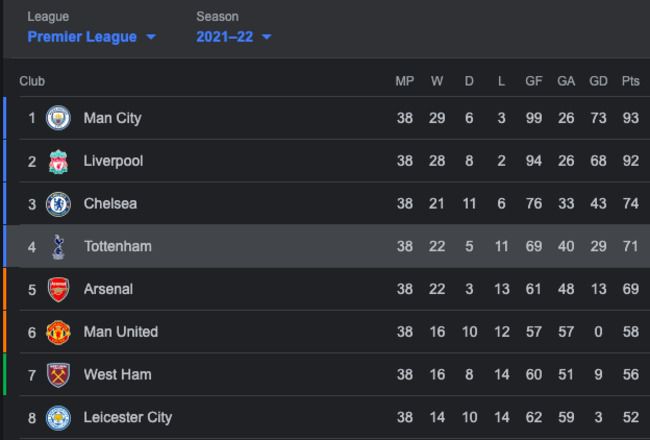Click the West Ham club crest
650x440 pixels.
(58, 375)
